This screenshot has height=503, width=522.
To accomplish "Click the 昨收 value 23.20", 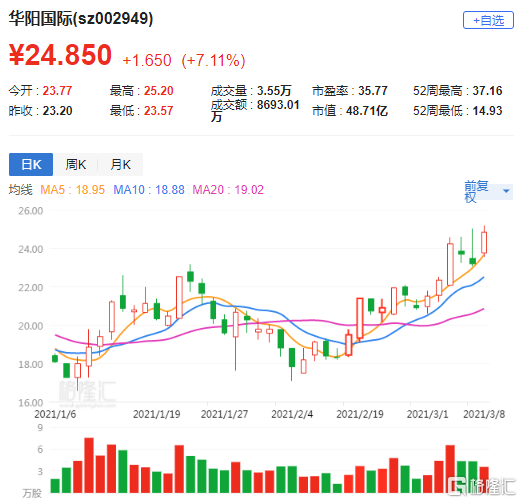I will [57, 111].
